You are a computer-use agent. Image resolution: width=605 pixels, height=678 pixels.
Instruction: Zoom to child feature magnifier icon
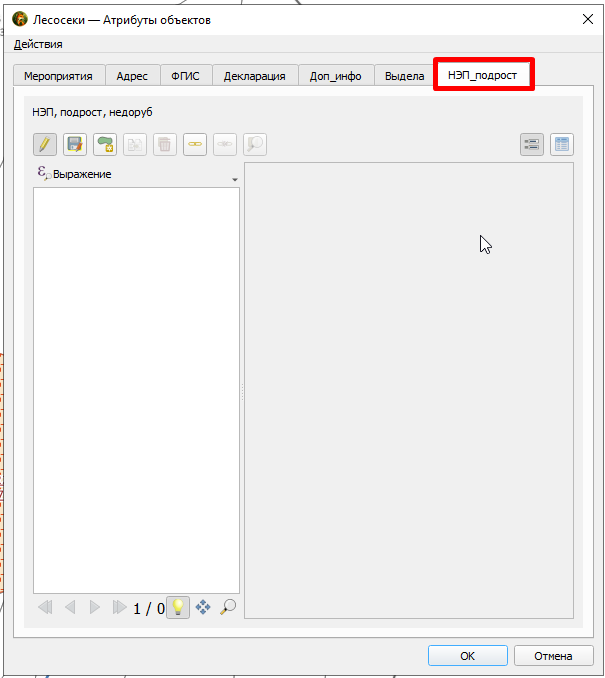(255, 144)
